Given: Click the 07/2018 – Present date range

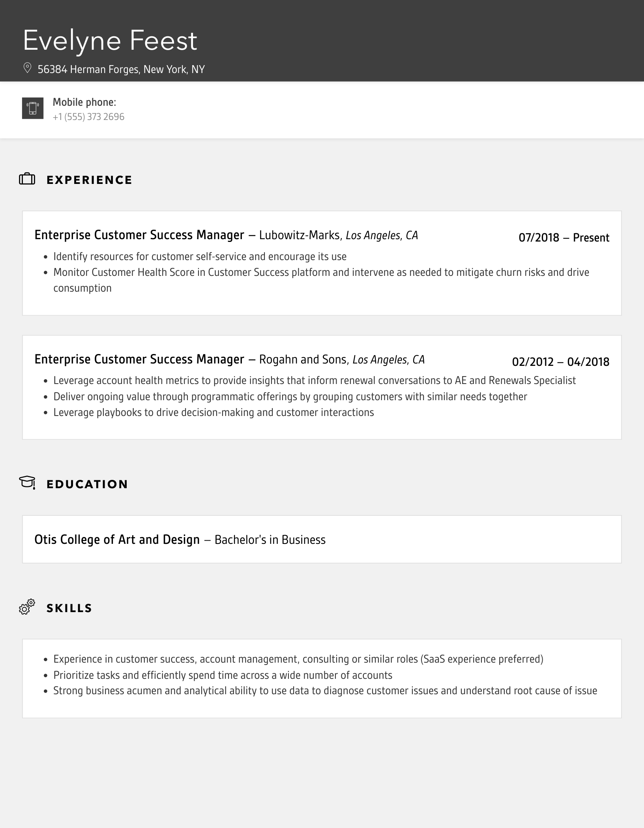Looking at the screenshot, I should click(563, 238).
